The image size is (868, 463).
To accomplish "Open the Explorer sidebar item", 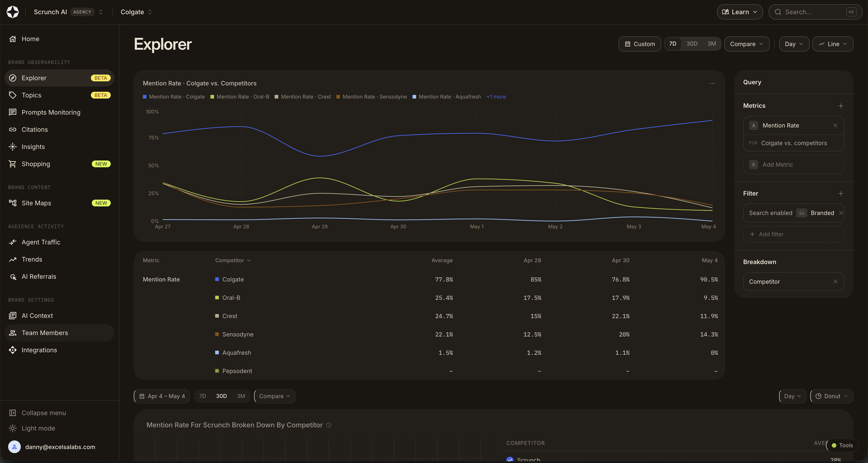I will pos(59,78).
